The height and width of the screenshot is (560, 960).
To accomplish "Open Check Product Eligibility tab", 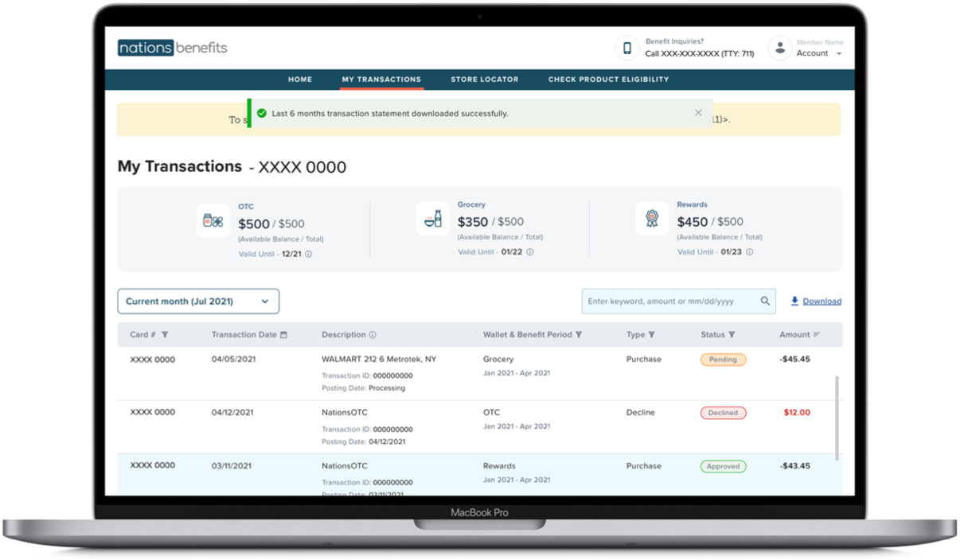I will 608,80.
